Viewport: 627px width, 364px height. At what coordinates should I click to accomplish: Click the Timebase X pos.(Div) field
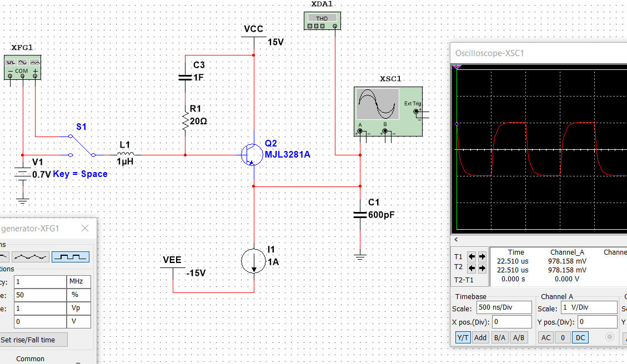tap(512, 322)
